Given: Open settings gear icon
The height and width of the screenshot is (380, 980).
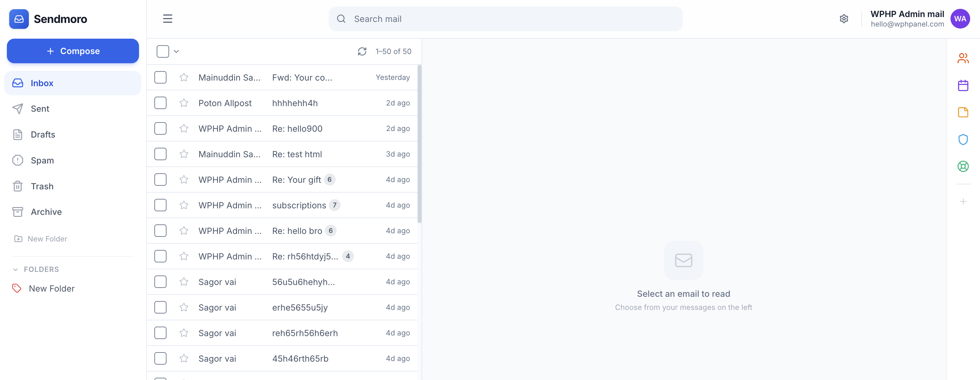Looking at the screenshot, I should [x=843, y=19].
